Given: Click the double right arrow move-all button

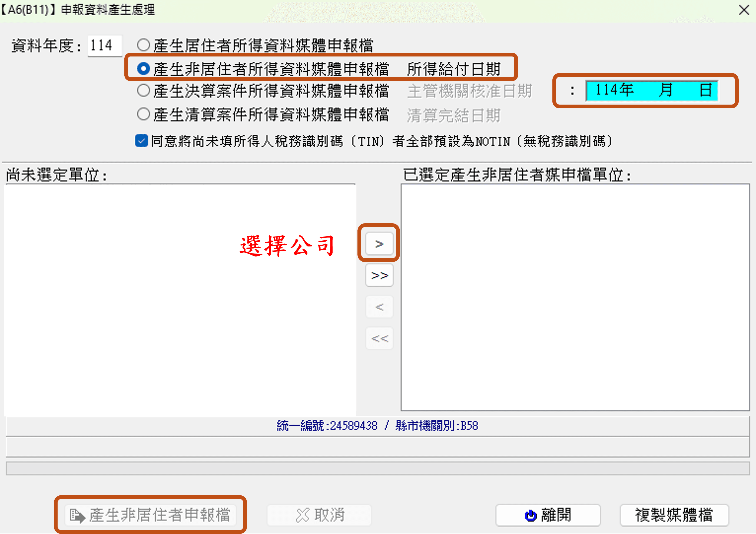Looking at the screenshot, I should (379, 275).
